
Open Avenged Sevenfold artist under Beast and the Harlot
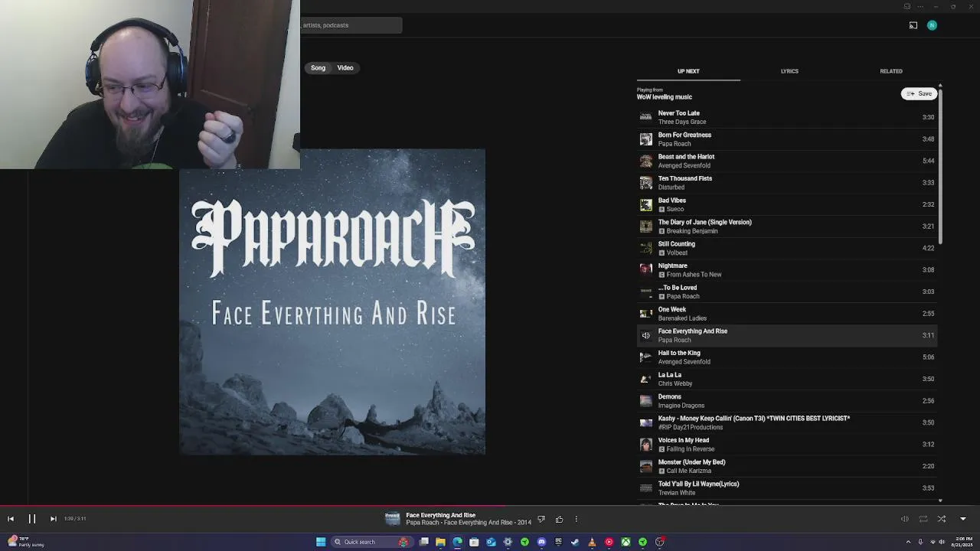pos(684,165)
